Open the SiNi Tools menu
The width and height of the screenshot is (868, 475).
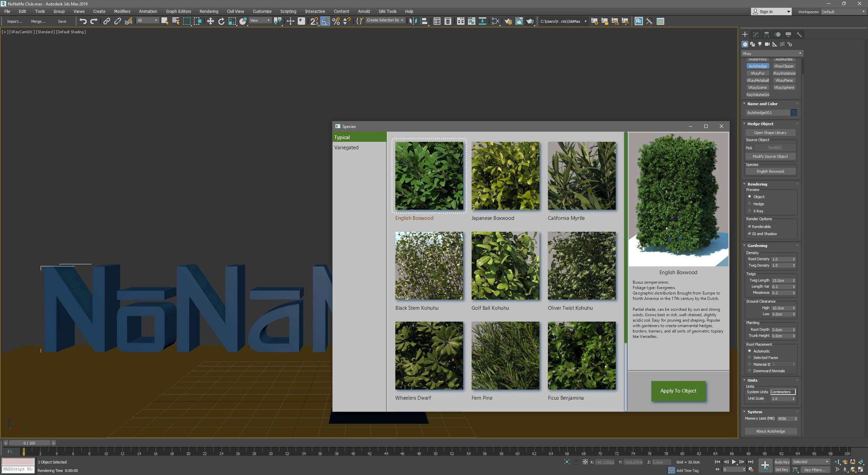(x=387, y=11)
